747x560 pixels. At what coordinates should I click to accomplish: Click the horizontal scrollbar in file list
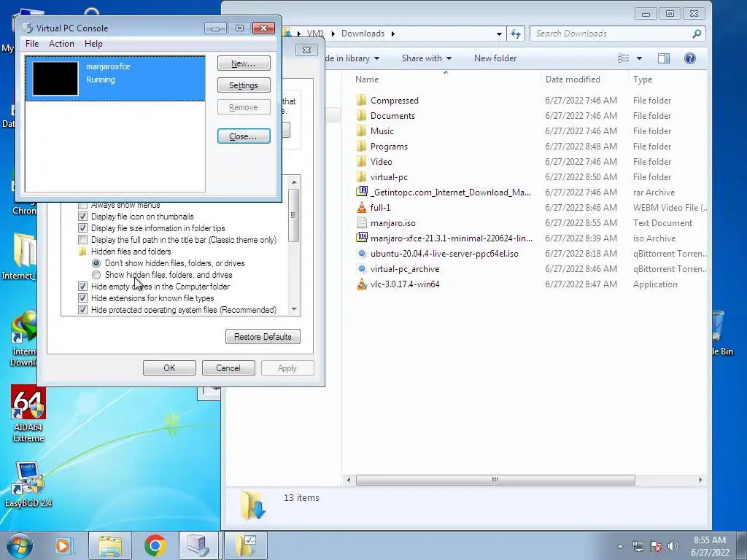pos(495,480)
